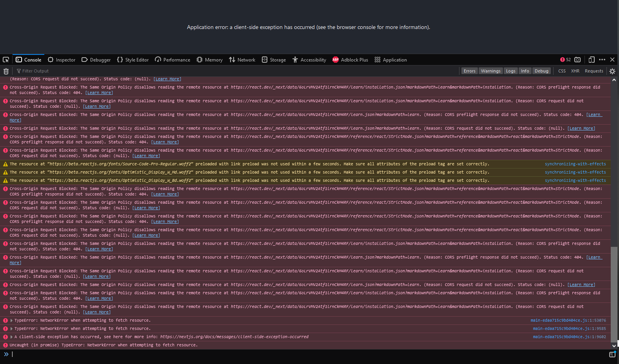Toggle the CSS filter button

pyautogui.click(x=562, y=71)
